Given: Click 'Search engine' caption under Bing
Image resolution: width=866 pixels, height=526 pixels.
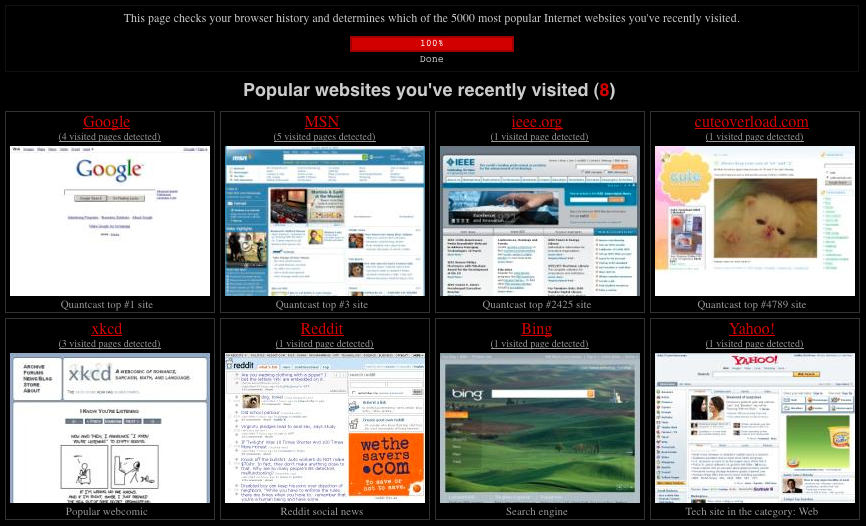Looking at the screenshot, I should click(537, 512).
